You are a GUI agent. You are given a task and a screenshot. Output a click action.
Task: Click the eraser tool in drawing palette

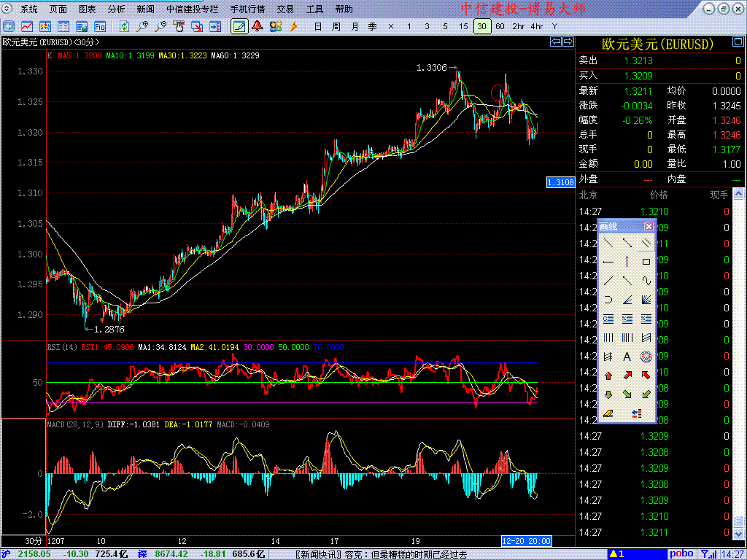(x=608, y=413)
